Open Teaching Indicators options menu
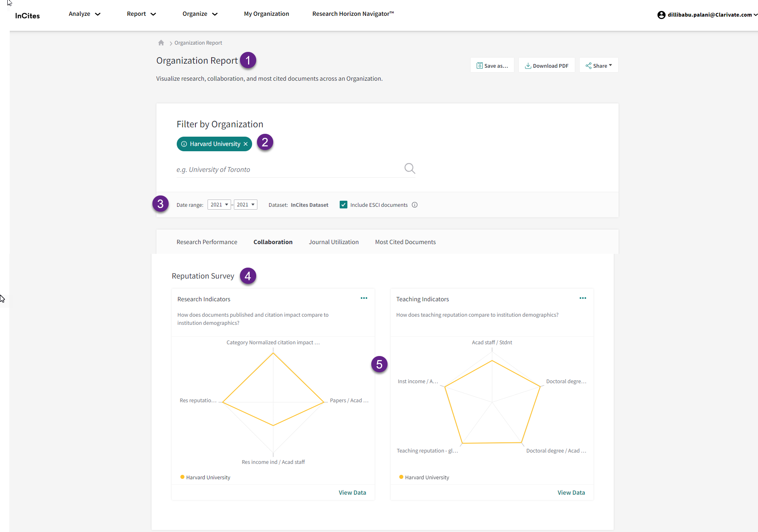The image size is (758, 532). click(583, 298)
